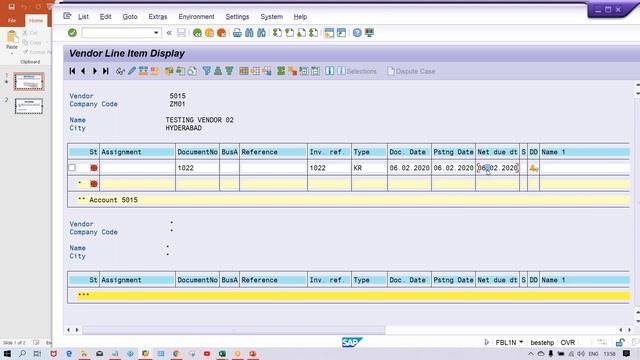This screenshot has width=640, height=360.
Task: Click the Assignment column header in the first table
Action: tap(137, 152)
